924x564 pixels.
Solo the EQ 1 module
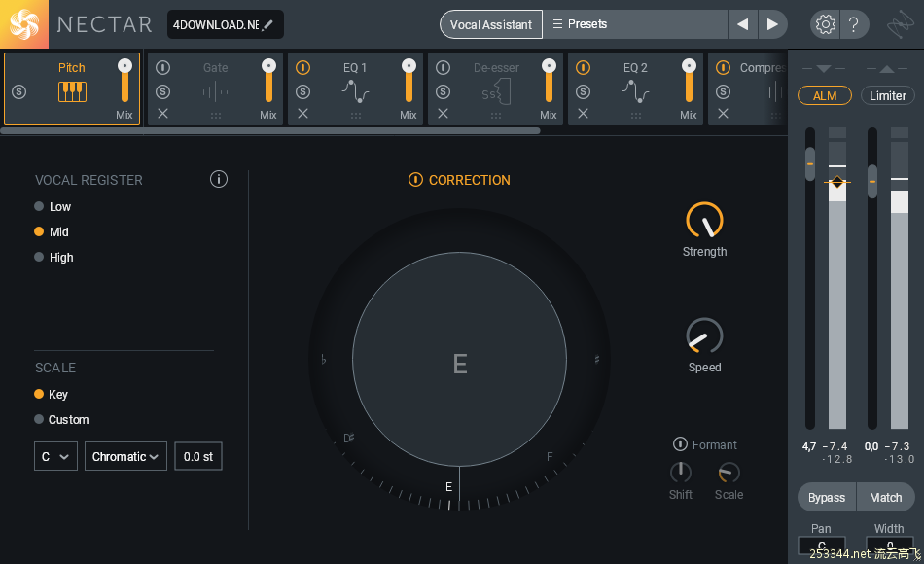point(302,92)
